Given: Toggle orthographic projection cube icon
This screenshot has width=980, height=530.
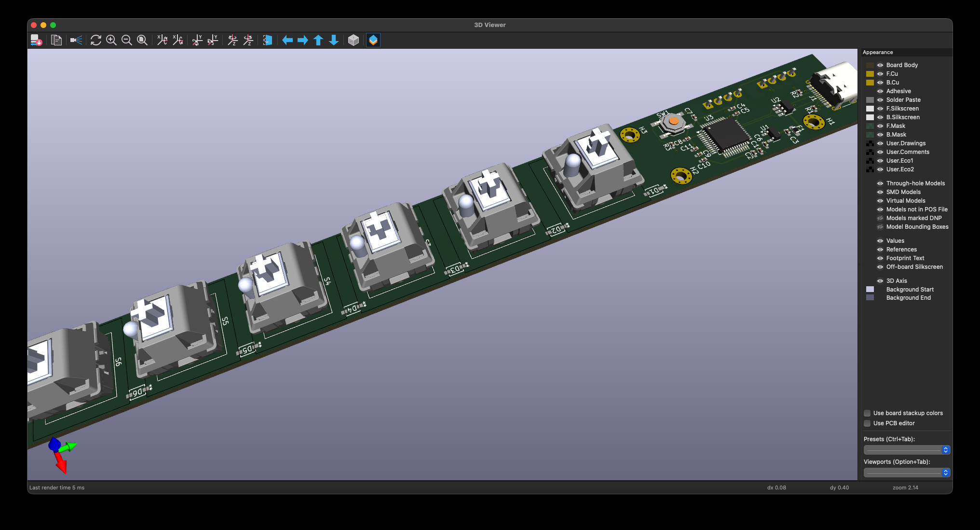Looking at the screenshot, I should click(354, 40).
